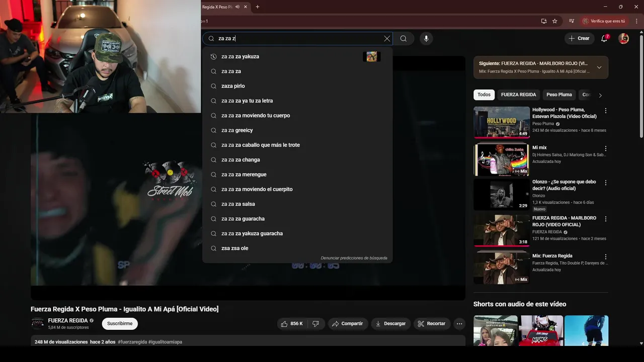Open the media control icon in browser toolbar
The height and width of the screenshot is (362, 644).
[x=572, y=21]
